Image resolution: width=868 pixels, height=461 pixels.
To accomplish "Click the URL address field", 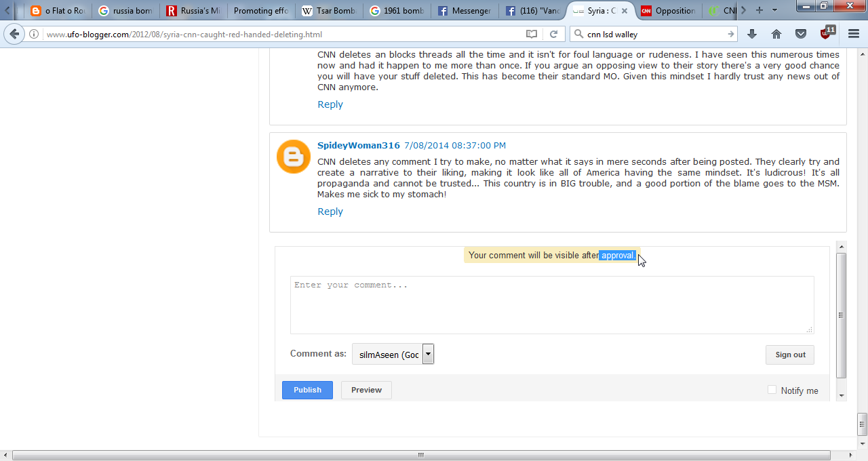I will click(x=283, y=34).
